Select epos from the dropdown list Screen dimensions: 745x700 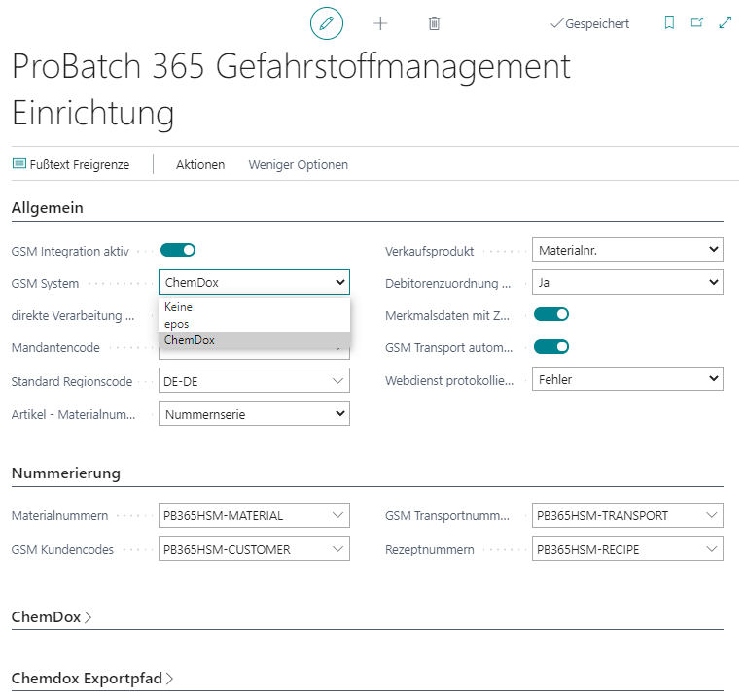click(254, 324)
